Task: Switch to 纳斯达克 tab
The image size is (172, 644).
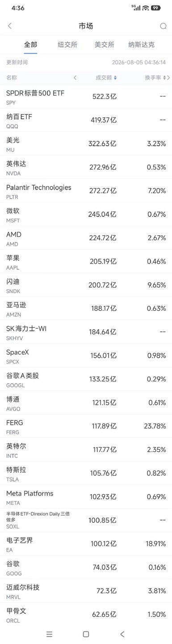Action: [x=142, y=45]
